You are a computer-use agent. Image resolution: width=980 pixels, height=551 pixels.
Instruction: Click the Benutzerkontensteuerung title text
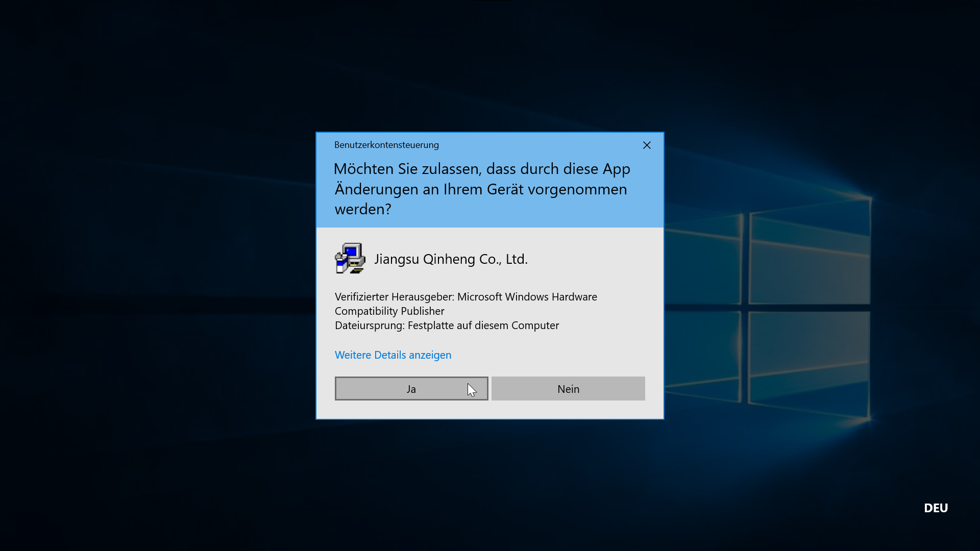click(x=386, y=145)
